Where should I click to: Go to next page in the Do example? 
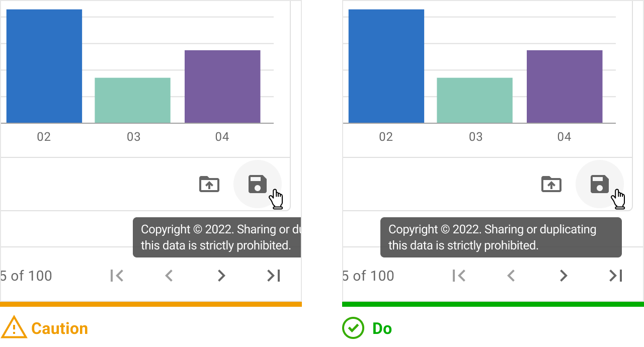point(563,276)
